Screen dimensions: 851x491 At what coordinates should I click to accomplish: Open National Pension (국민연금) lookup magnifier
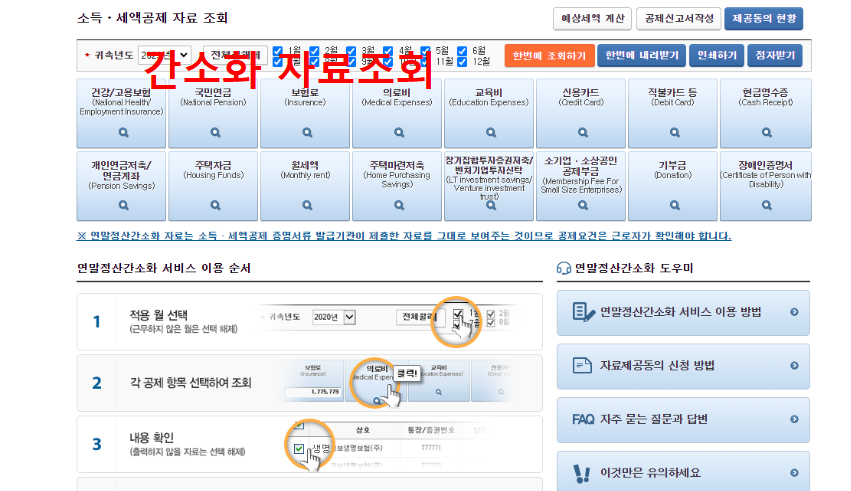click(x=215, y=132)
